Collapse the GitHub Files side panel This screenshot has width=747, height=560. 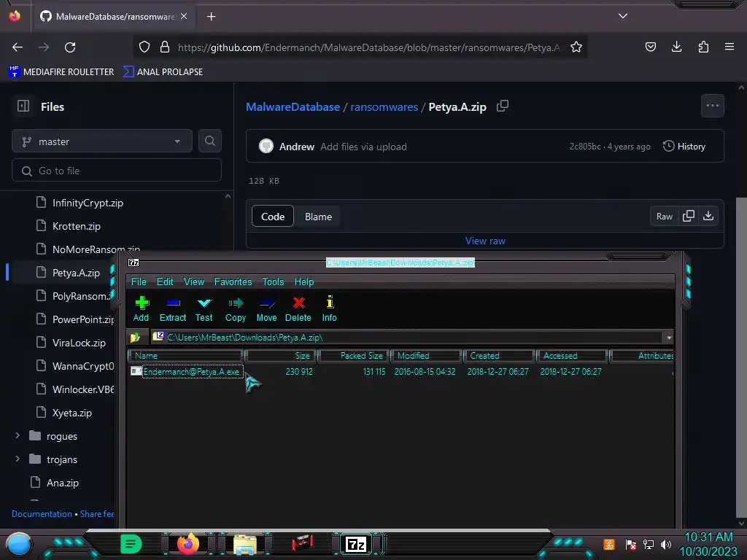23,106
